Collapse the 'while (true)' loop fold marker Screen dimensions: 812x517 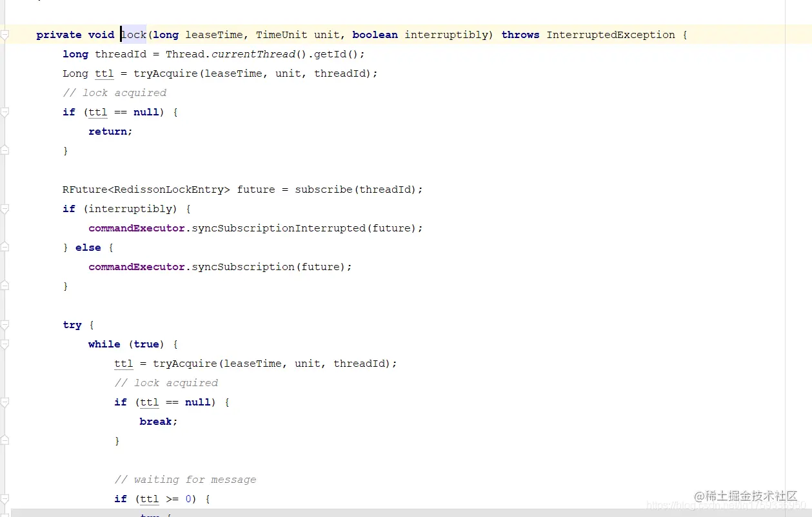4,344
